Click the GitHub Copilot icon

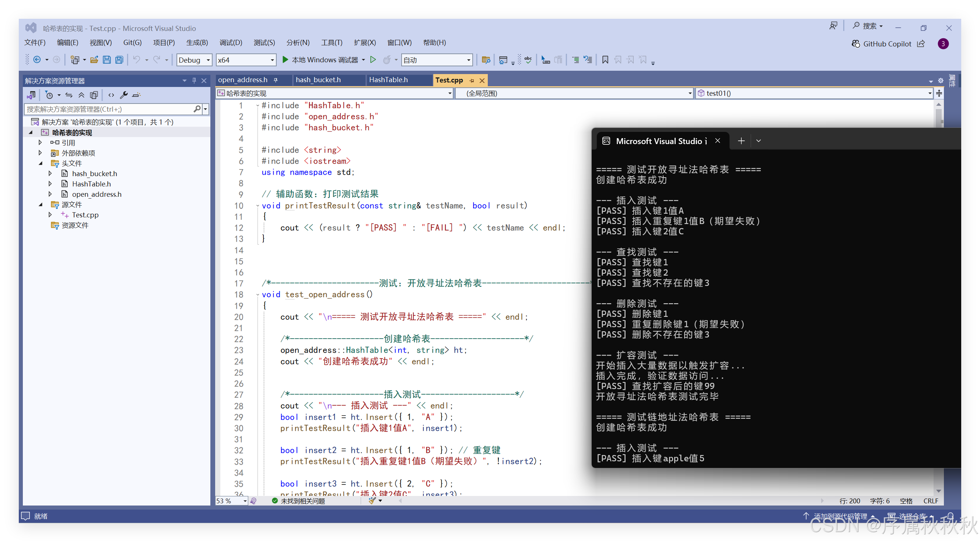point(855,44)
